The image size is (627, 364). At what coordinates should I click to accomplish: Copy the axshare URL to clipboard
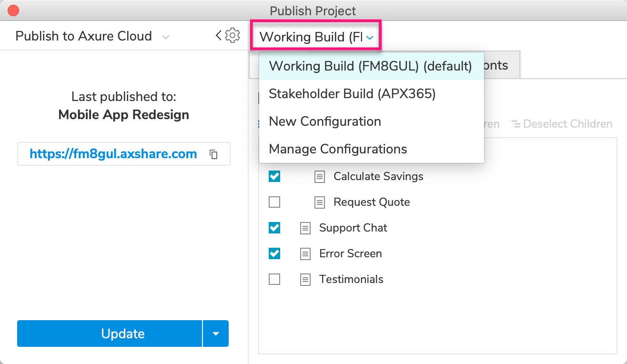coord(214,154)
